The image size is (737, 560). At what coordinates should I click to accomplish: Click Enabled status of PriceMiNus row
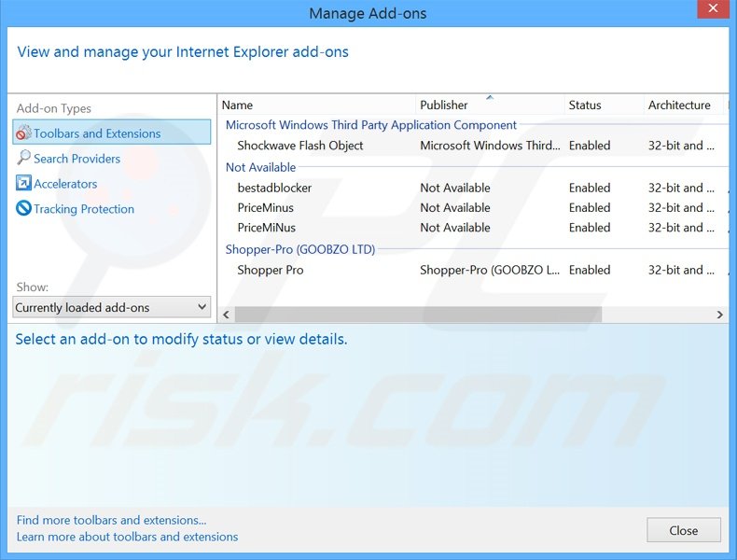click(x=590, y=228)
